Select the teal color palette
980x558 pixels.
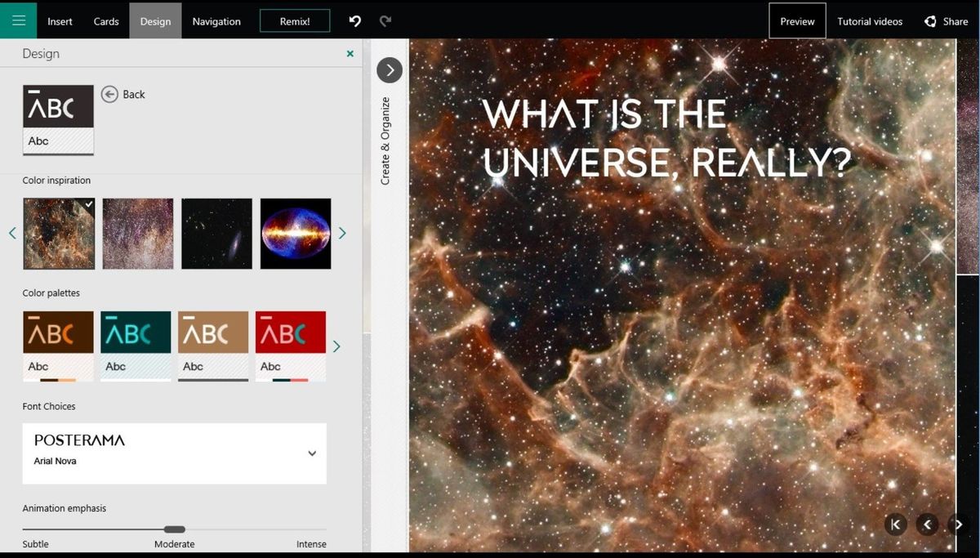coord(136,346)
